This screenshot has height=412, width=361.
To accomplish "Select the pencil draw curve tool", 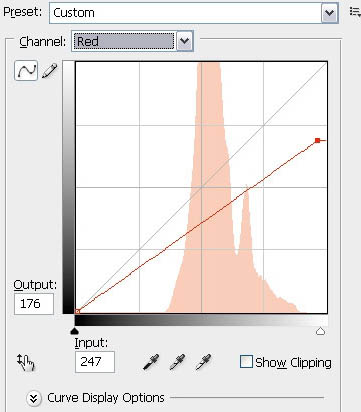I will (49, 71).
